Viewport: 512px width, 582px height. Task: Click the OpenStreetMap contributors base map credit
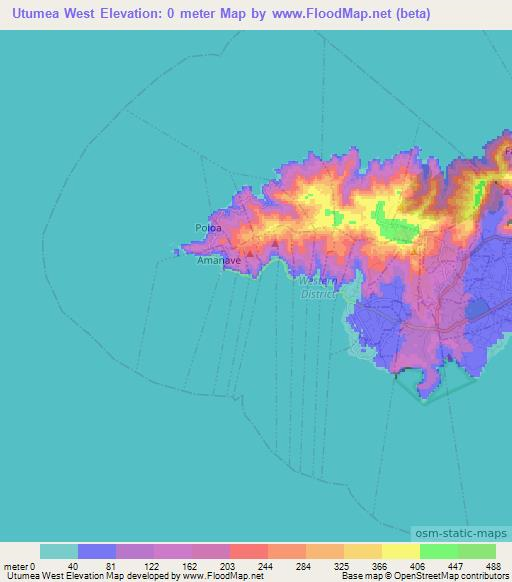pyautogui.click(x=425, y=576)
